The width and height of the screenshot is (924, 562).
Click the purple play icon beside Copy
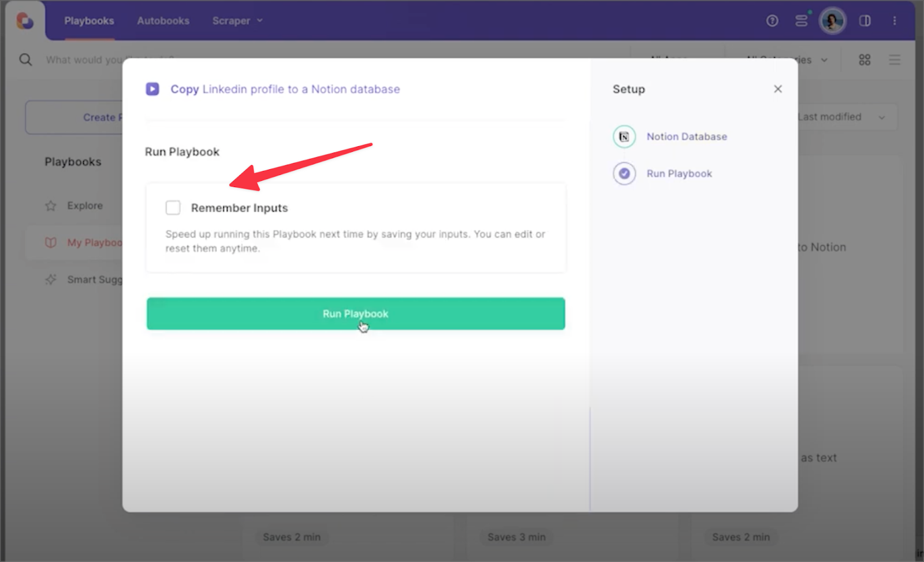[x=152, y=89]
